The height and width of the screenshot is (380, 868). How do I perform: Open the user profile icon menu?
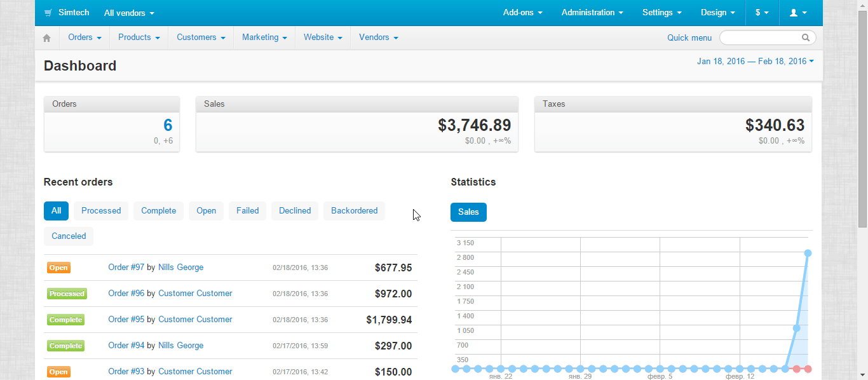pos(798,13)
